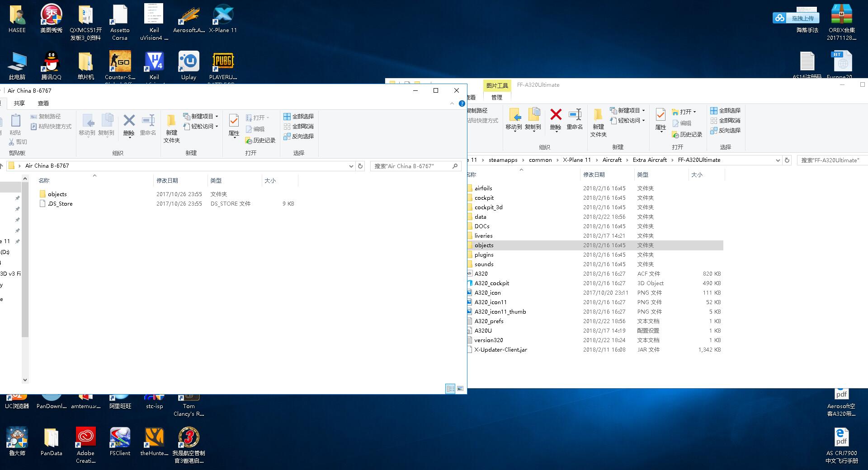The image size is (868, 470).
Task: Click Properties icon in Air China window
Action: (x=234, y=121)
